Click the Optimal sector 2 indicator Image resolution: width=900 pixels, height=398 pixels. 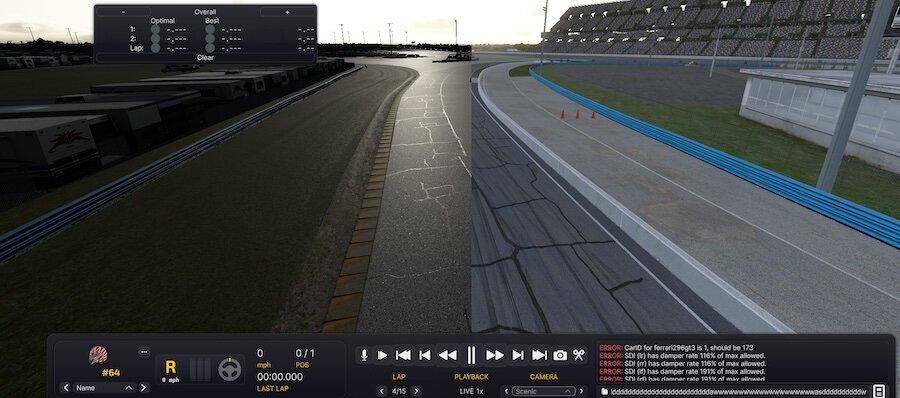[x=155, y=38]
